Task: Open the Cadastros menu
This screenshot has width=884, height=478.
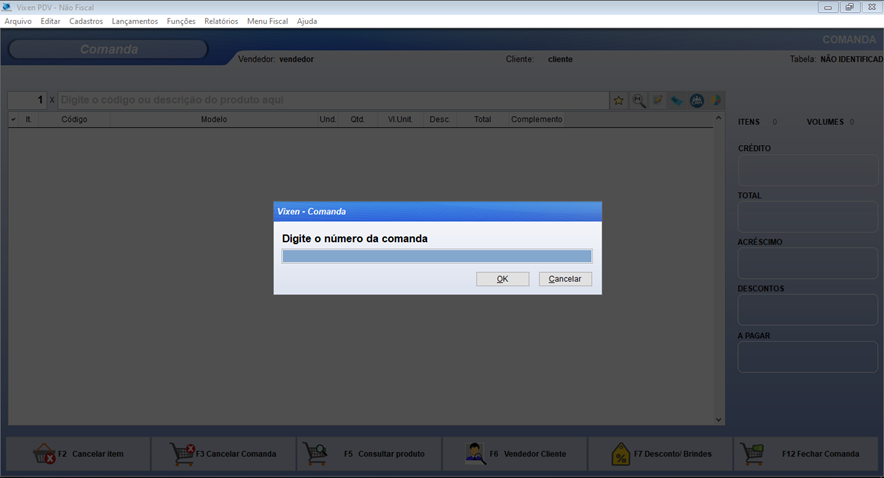Action: point(86,21)
